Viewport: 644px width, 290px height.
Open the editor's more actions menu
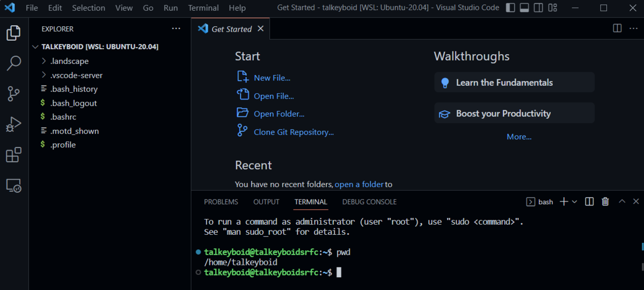coord(634,28)
